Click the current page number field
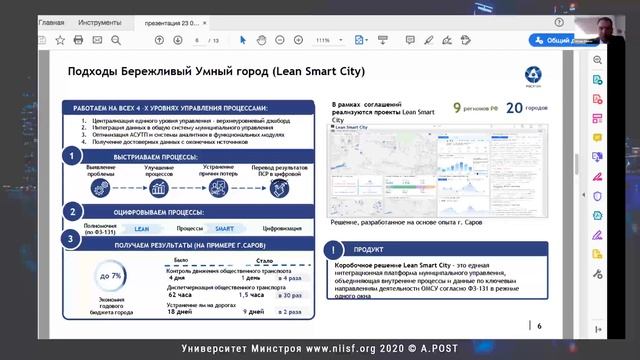The image size is (640, 360). pyautogui.click(x=197, y=40)
